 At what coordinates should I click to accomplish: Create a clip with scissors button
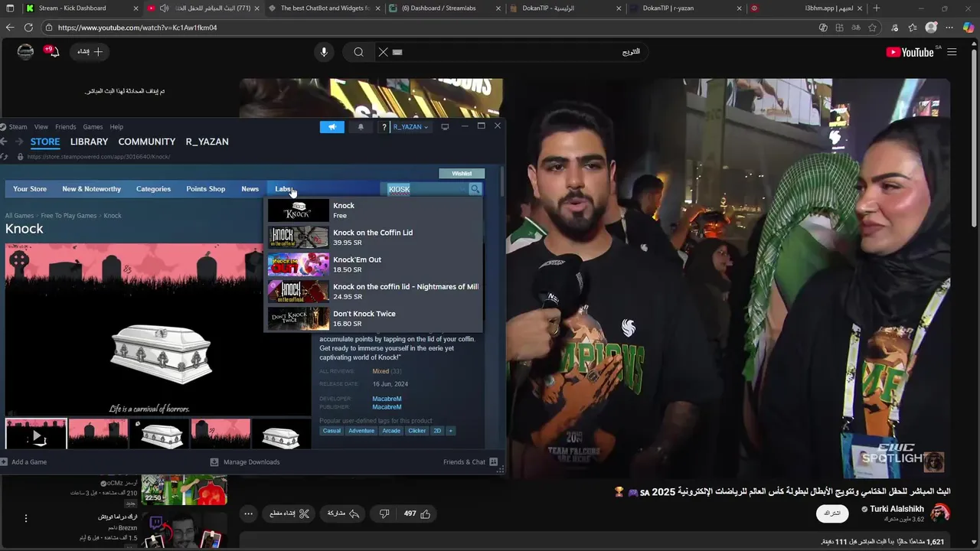289,514
